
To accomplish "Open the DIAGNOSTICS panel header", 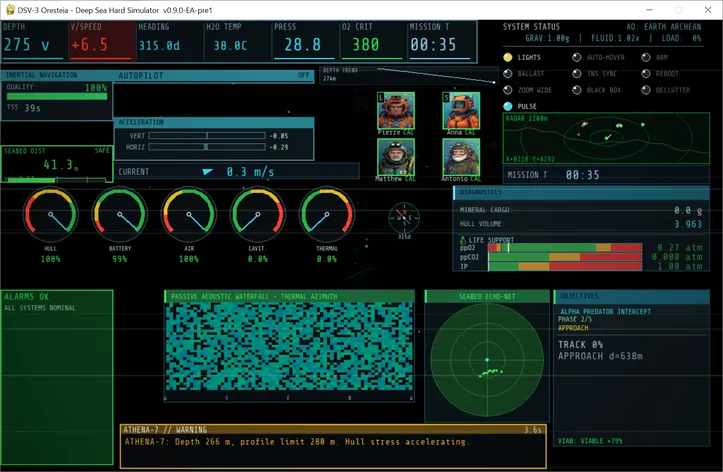I will coord(581,192).
